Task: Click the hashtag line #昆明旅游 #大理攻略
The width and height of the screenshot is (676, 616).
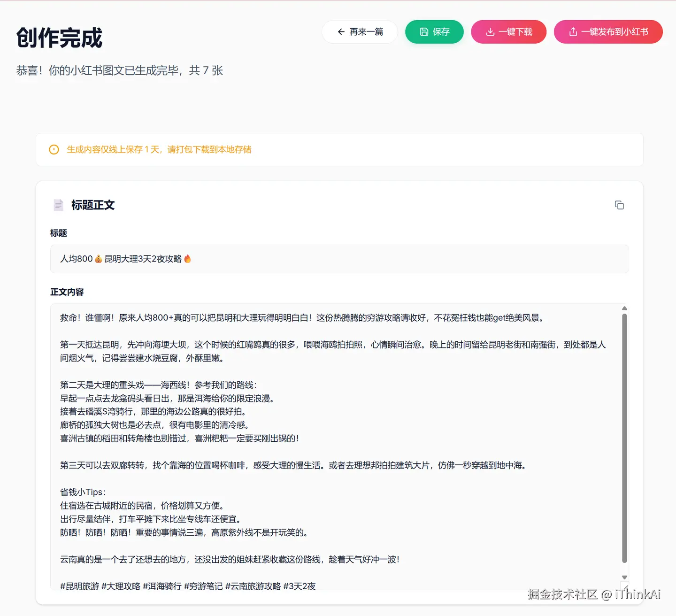Action: coord(188,586)
